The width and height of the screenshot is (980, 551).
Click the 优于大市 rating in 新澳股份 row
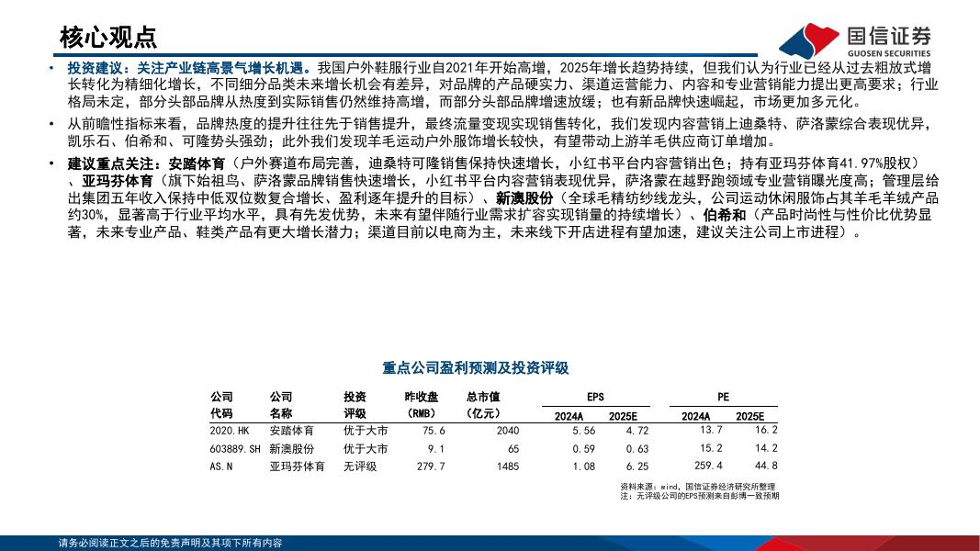point(366,448)
